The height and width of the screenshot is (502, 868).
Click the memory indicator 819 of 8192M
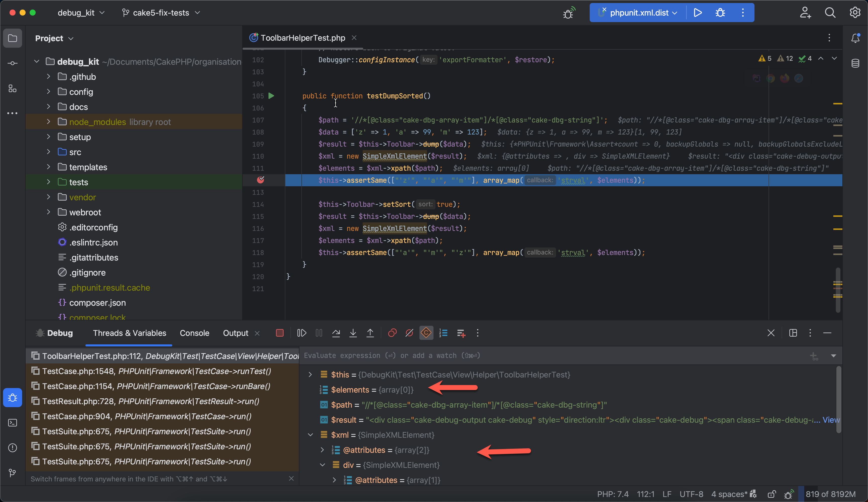click(830, 494)
